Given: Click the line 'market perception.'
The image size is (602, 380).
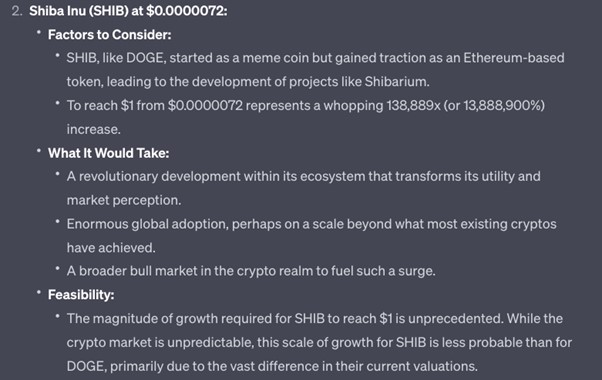Looking at the screenshot, I should pyautogui.click(x=124, y=200).
